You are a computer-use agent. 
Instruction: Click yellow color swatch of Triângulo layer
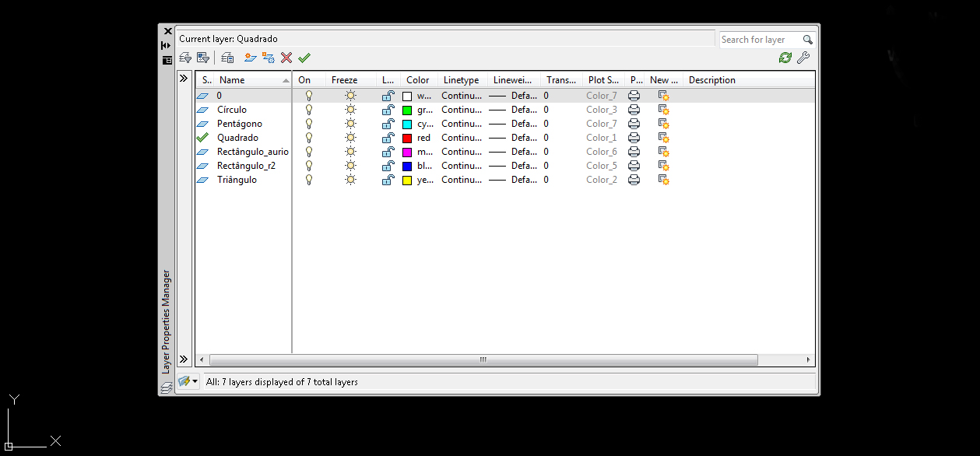click(407, 180)
